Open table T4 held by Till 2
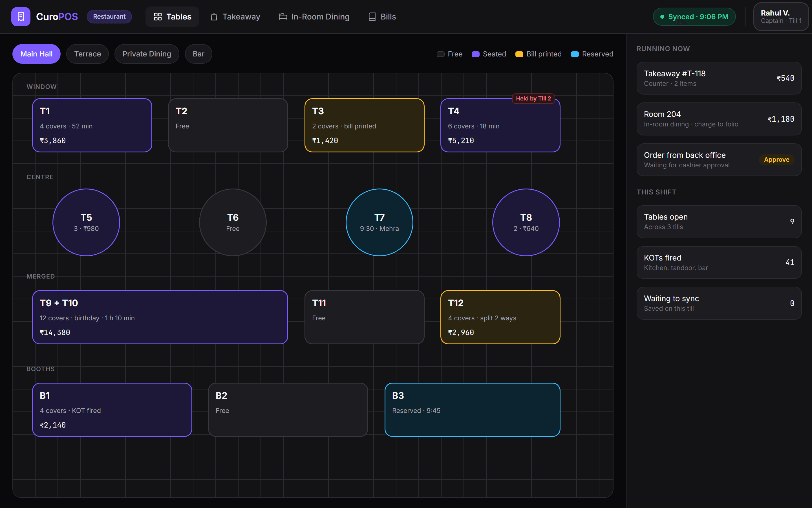This screenshot has height=508, width=812. tap(500, 125)
